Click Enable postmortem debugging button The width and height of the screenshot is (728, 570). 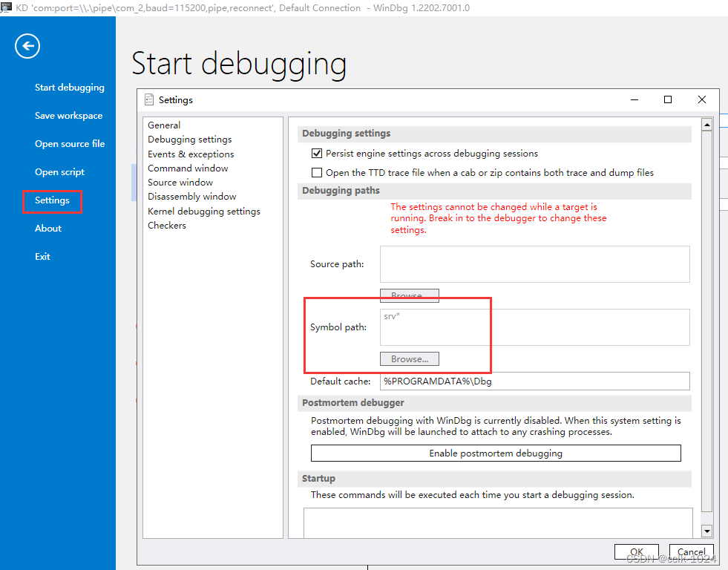(x=496, y=453)
